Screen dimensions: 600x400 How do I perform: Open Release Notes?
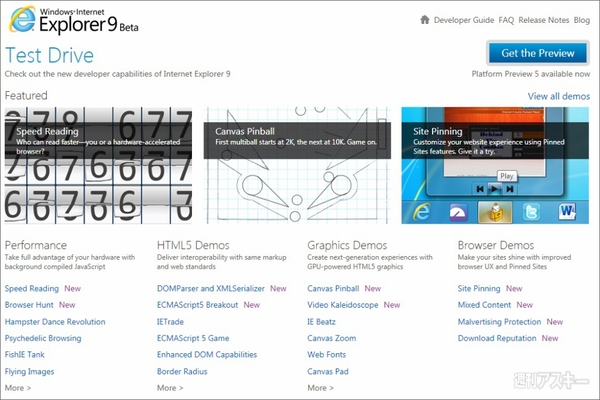tap(544, 20)
